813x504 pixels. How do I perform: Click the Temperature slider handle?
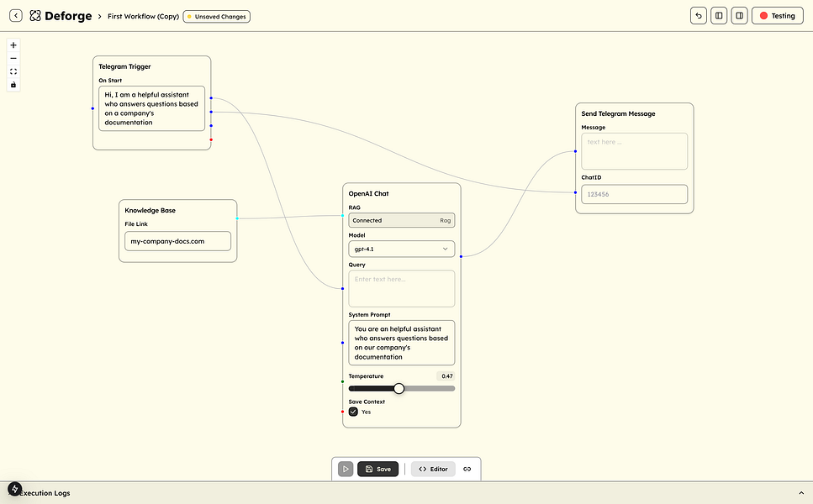point(399,388)
